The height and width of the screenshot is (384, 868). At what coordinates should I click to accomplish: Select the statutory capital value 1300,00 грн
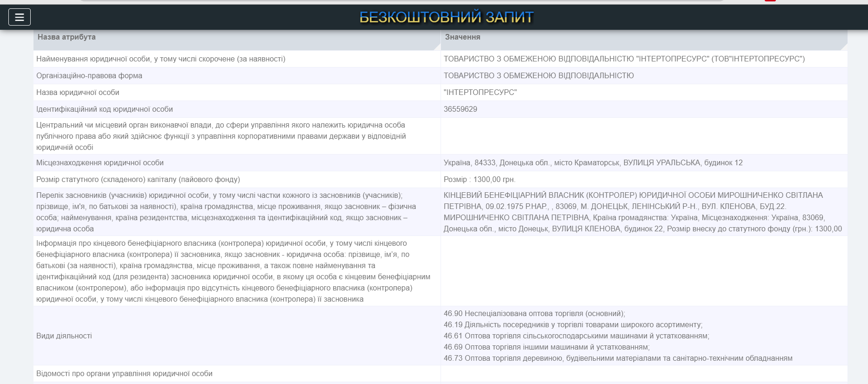pos(480,180)
